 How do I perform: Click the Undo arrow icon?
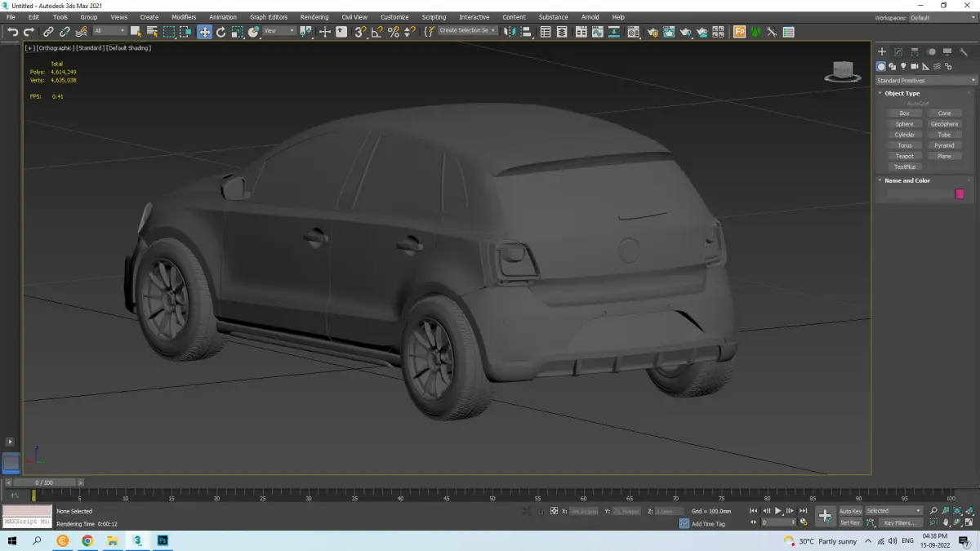[x=12, y=32]
